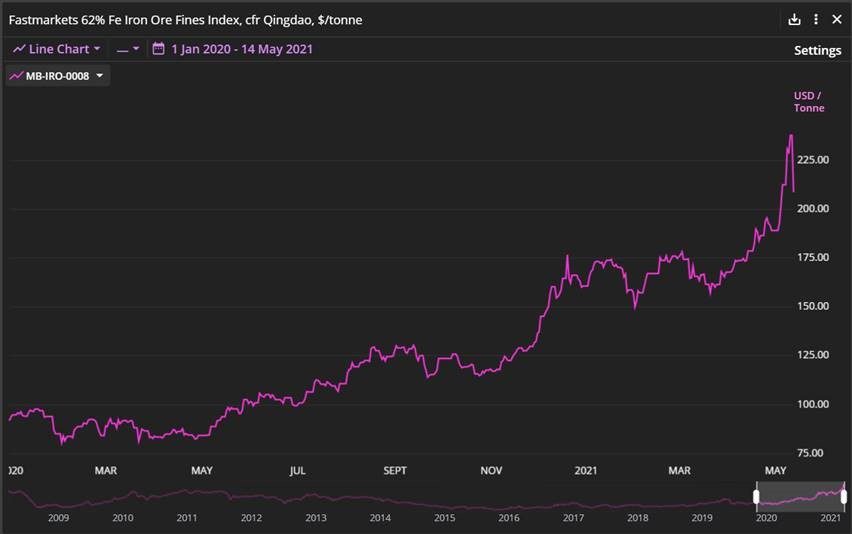Click the calendar icon beside date range
Screen dimensions: 852x534
coord(158,49)
